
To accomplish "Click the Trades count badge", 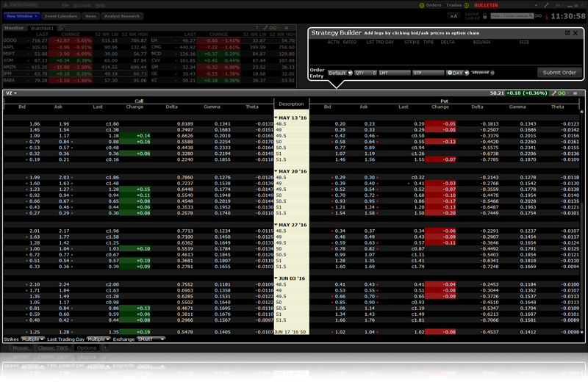I will [x=467, y=5].
